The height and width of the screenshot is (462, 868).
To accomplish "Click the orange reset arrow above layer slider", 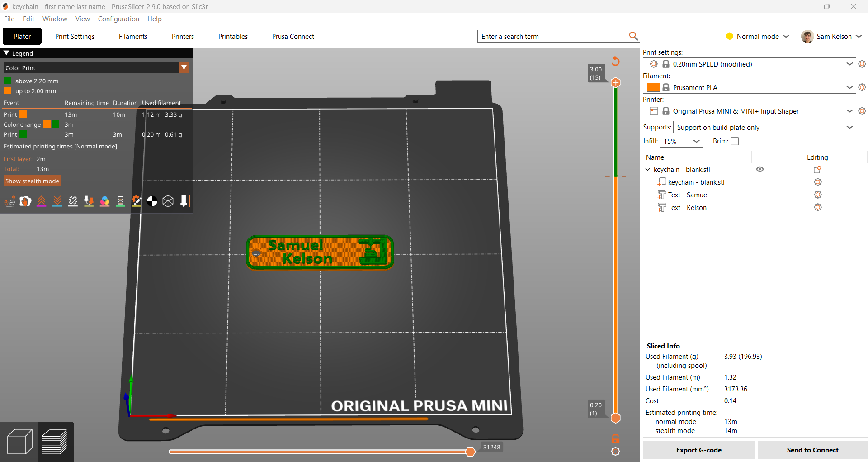I will click(x=615, y=61).
